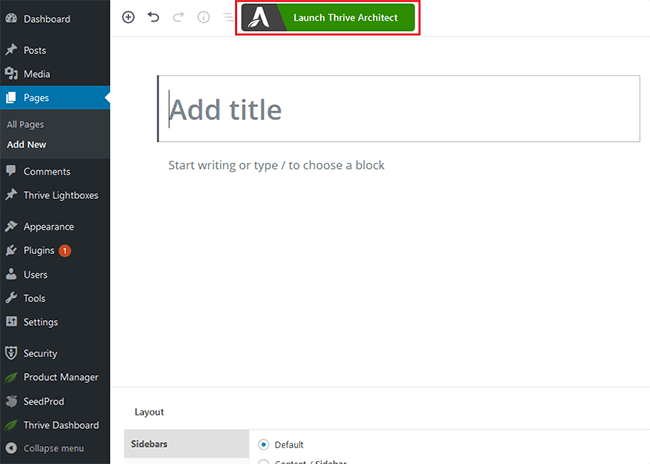
Task: Click the Comments bubble icon
Action: pos(11,170)
